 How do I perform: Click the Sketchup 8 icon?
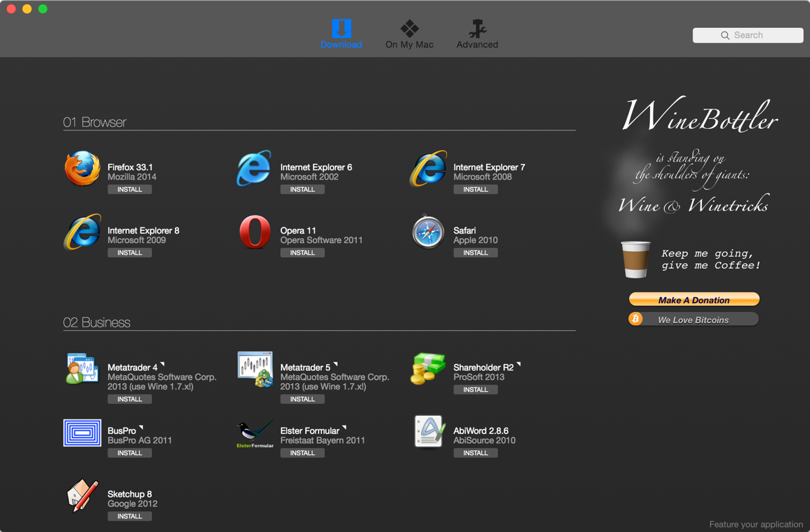pos(82,496)
